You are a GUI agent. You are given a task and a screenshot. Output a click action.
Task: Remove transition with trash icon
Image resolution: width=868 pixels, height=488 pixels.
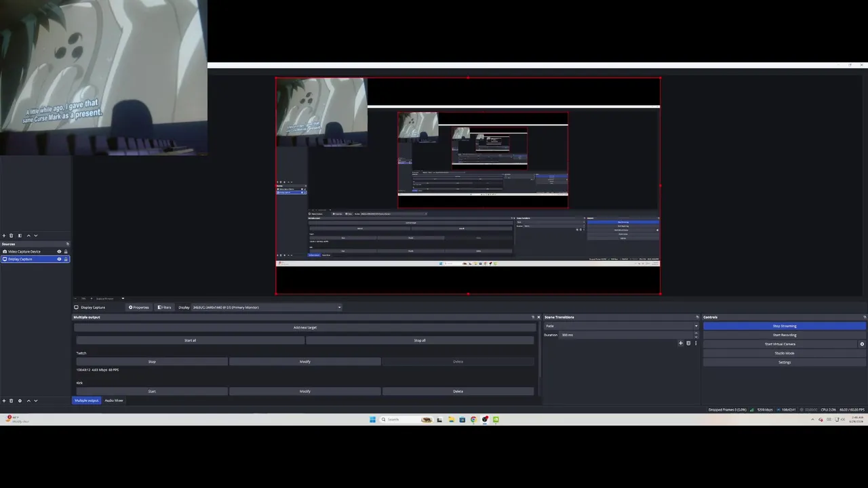click(688, 343)
